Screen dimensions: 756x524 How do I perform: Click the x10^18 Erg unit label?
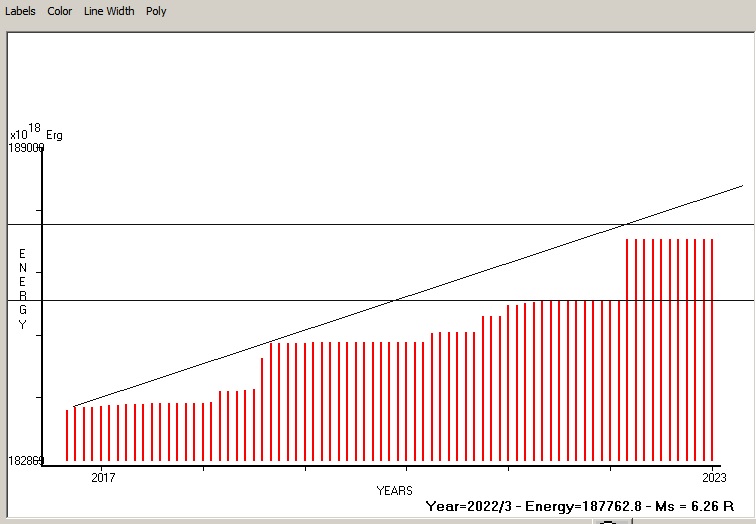(36, 133)
